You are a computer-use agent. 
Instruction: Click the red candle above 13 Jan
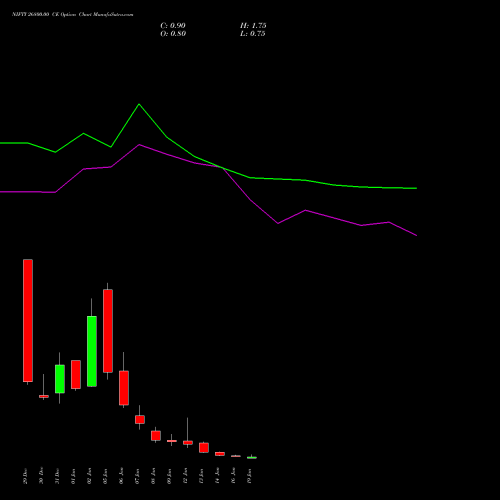pos(204,447)
